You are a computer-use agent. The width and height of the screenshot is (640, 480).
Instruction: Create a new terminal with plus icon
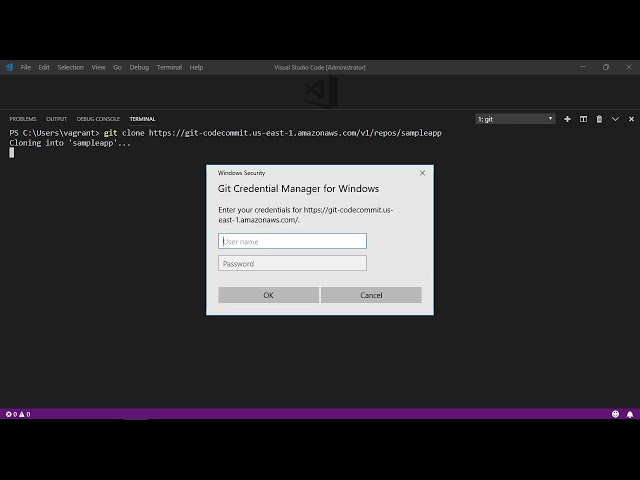coord(567,119)
